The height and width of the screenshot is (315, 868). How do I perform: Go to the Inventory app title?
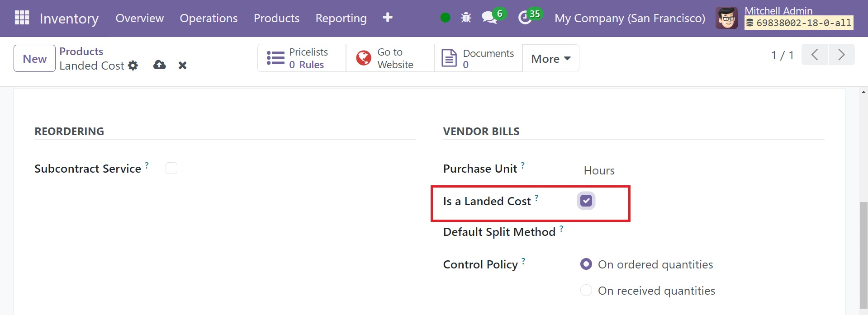(x=69, y=19)
